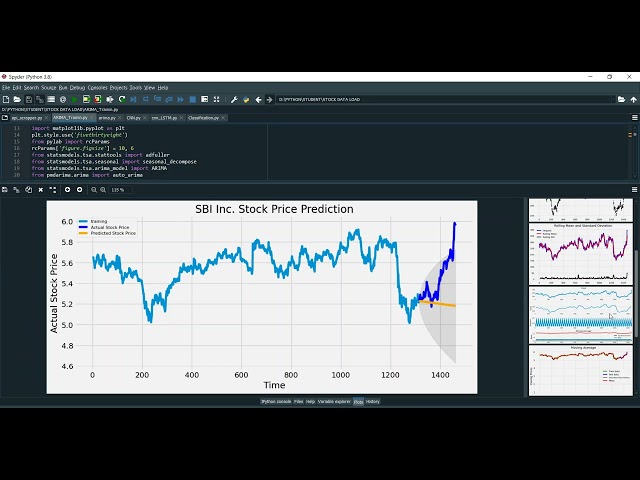The width and height of the screenshot is (640, 480).
Task: Click debug Step over icon
Action: click(x=145, y=99)
